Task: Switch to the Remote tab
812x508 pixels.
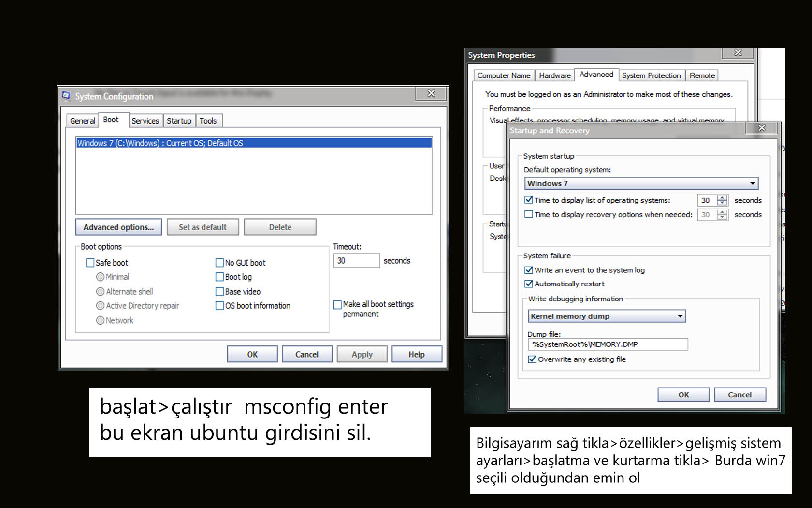Action: (702, 75)
